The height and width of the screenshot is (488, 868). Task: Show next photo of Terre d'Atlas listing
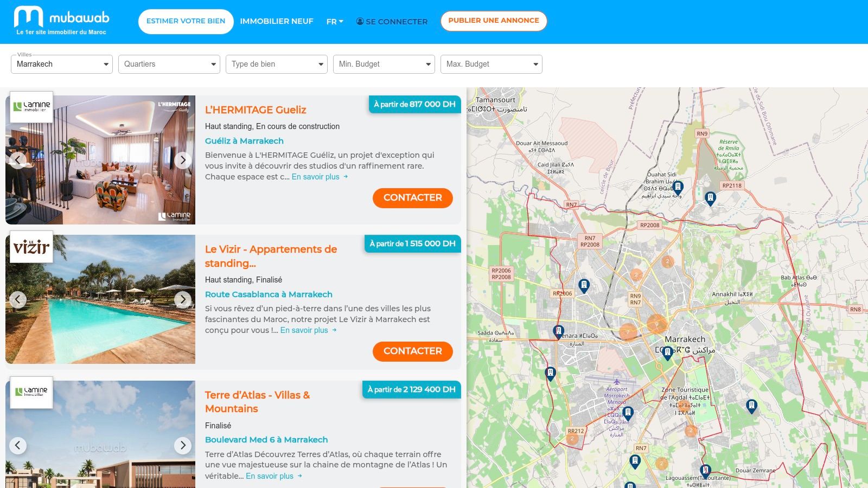point(183,445)
